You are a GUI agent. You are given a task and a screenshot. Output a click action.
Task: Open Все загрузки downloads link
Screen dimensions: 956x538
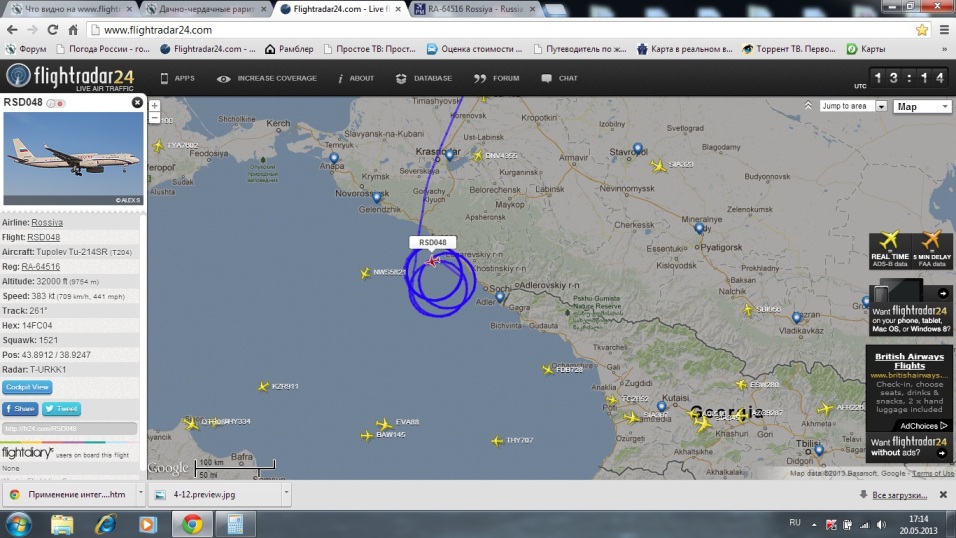coord(899,495)
